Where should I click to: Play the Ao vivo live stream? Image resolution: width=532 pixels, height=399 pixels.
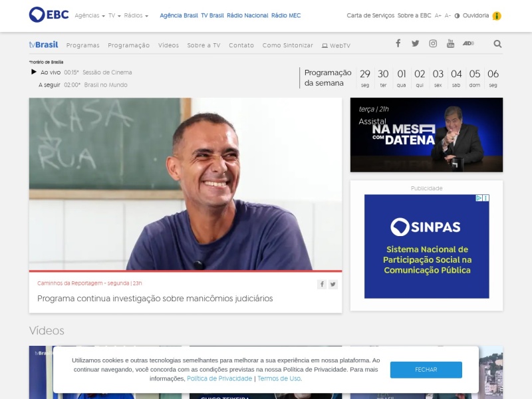click(34, 72)
